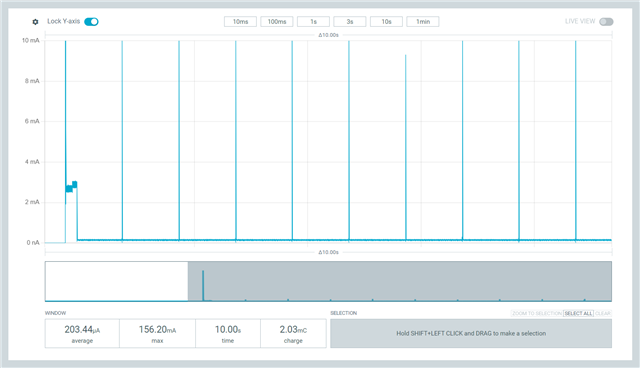This screenshot has width=640, height=368.
Task: Click the selection hint panel
Action: coord(471,333)
